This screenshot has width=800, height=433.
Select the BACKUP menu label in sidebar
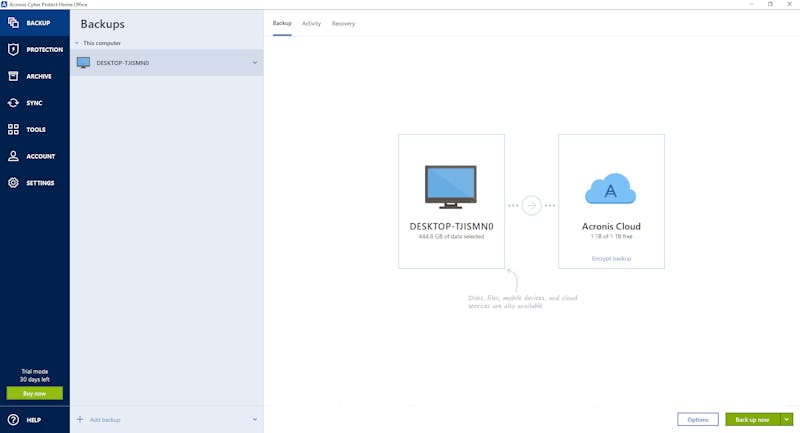(x=38, y=23)
